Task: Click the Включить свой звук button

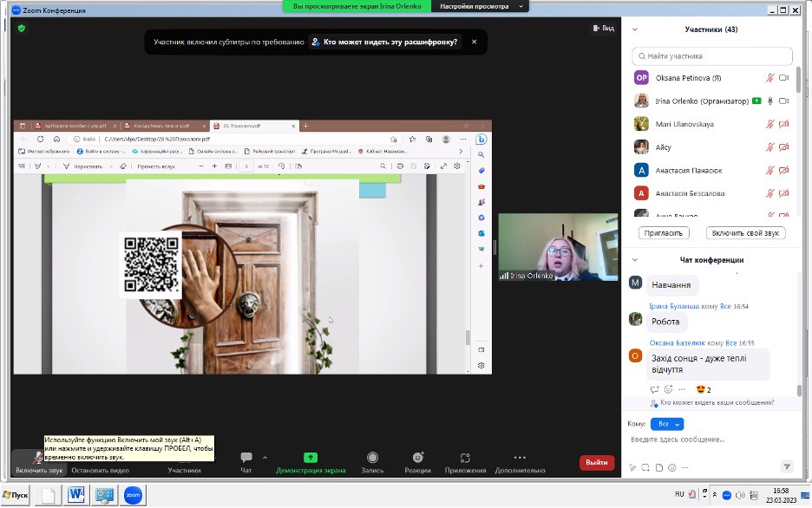Action: pyautogui.click(x=745, y=233)
